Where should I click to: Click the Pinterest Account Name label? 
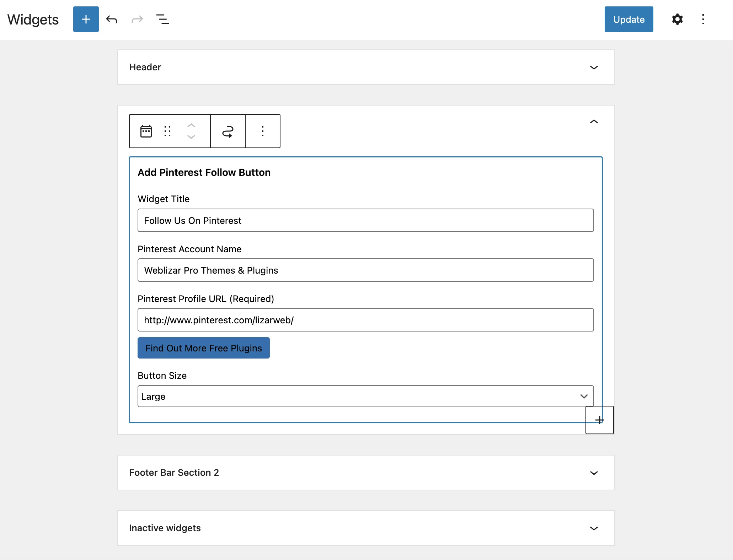189,249
